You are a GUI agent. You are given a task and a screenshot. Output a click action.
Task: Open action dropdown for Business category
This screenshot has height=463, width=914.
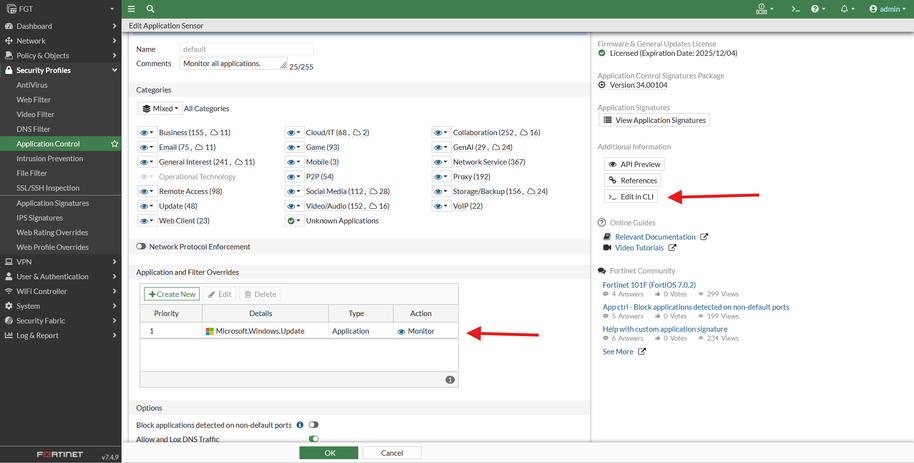tap(147, 133)
